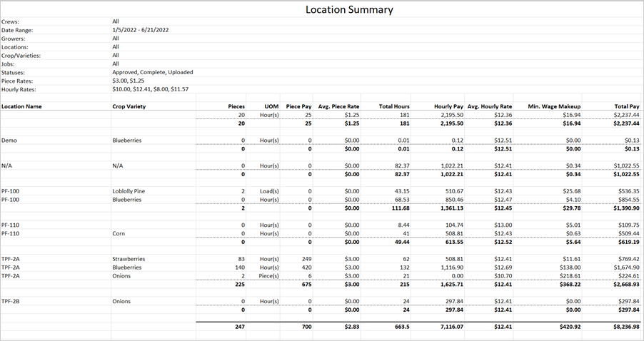
Task: Select the $0.13 total pay for Demo
Action: pyautogui.click(x=633, y=141)
